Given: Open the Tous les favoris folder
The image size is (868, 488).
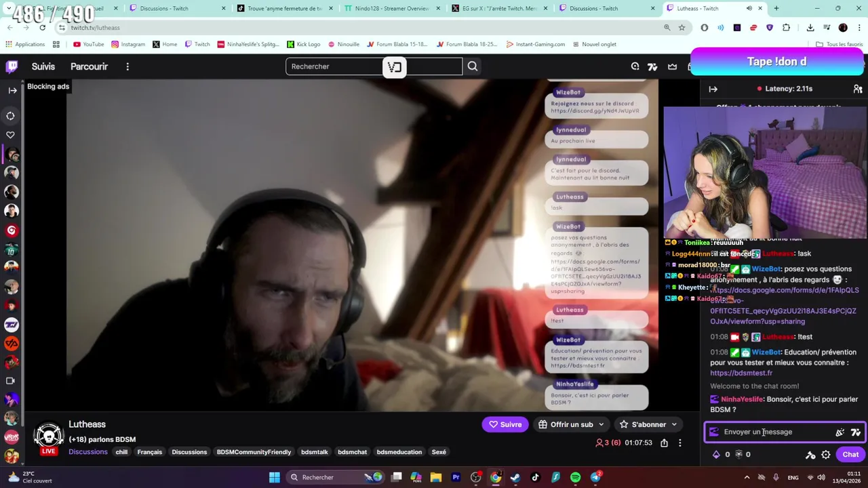Looking at the screenshot, I should 839,44.
